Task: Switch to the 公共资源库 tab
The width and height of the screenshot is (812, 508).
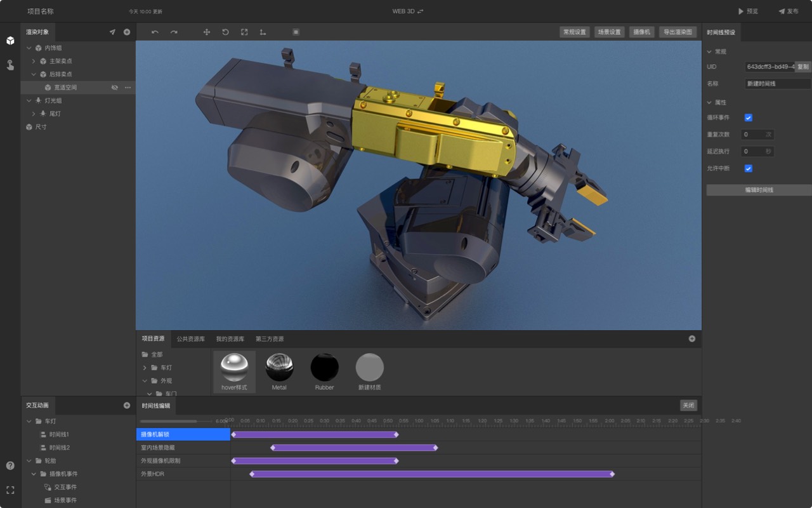Action: coord(190,338)
